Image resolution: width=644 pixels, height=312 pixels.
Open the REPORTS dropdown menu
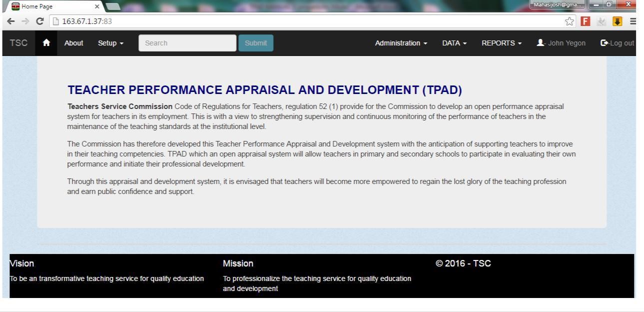click(x=501, y=43)
